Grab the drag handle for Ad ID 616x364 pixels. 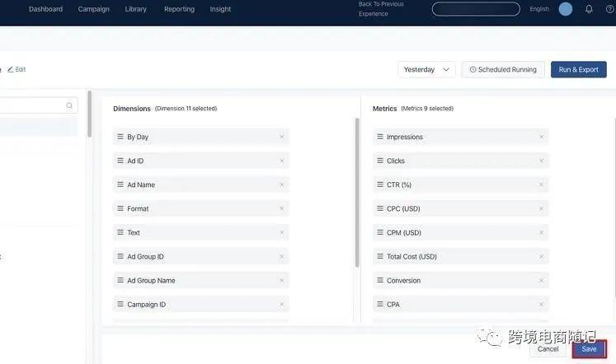pyautogui.click(x=120, y=161)
